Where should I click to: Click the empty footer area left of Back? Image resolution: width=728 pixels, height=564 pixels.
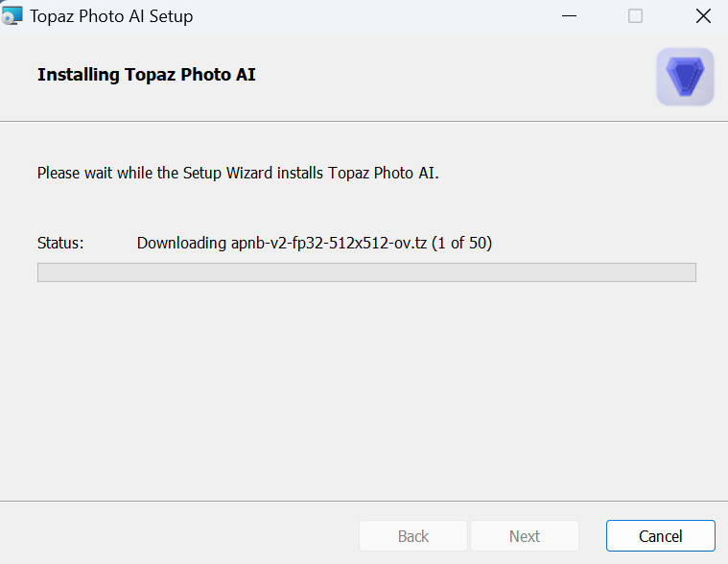(178, 534)
